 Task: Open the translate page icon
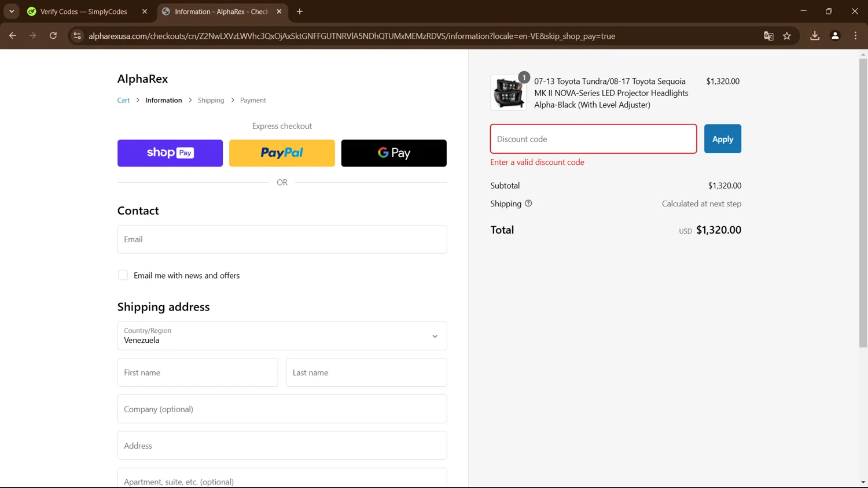click(768, 36)
